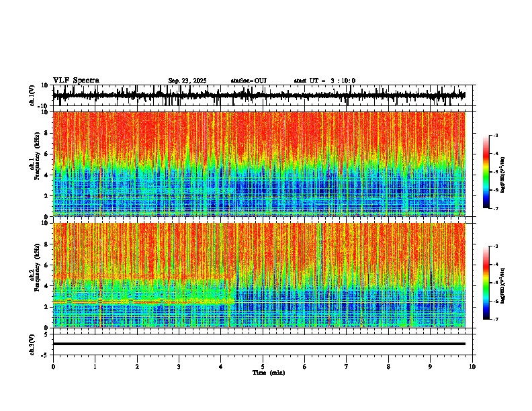Click ch.1 color scale "log(PSD)" label
This screenshot has width=532, height=411.
(503, 175)
